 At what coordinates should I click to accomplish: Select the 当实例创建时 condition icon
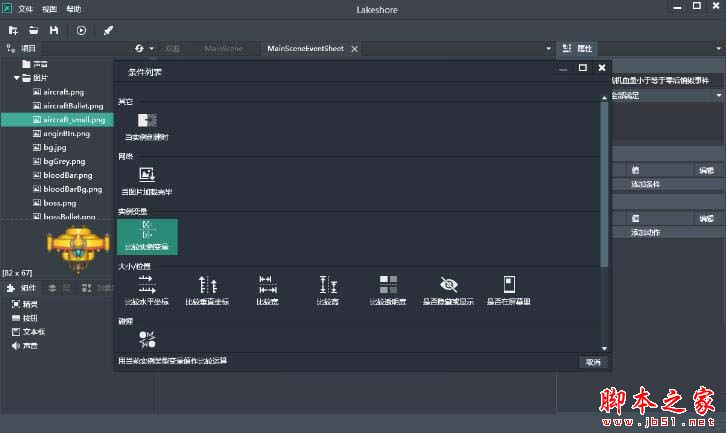(x=147, y=126)
